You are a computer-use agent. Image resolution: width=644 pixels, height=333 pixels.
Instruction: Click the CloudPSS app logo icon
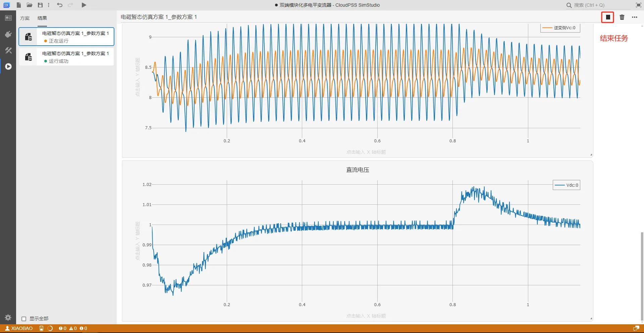(x=6, y=5)
